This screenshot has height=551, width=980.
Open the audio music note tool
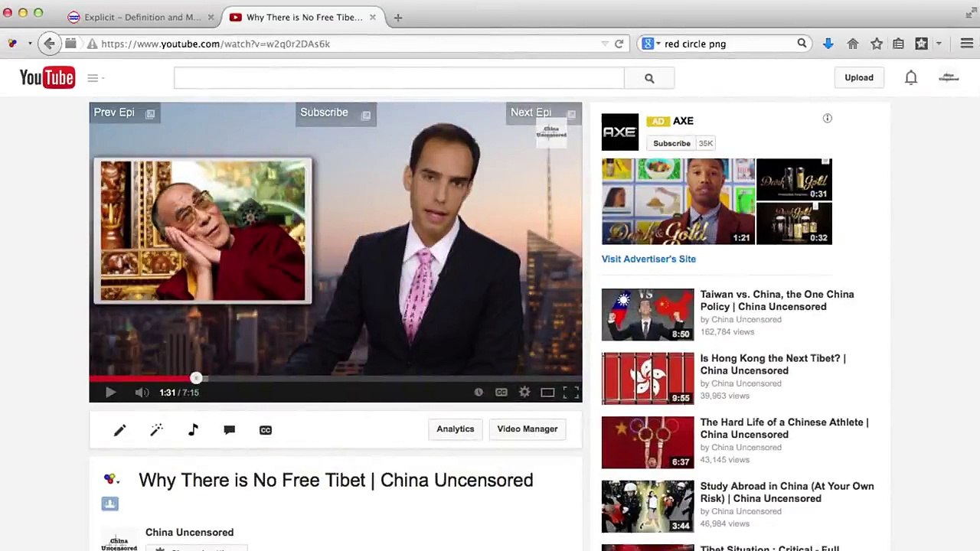pyautogui.click(x=193, y=430)
